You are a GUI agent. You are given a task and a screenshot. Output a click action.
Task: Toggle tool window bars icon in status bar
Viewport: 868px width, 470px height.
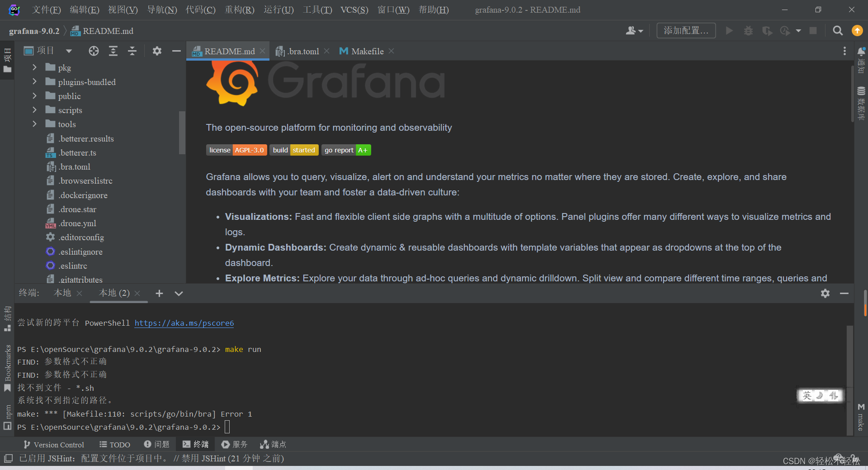coord(8,458)
